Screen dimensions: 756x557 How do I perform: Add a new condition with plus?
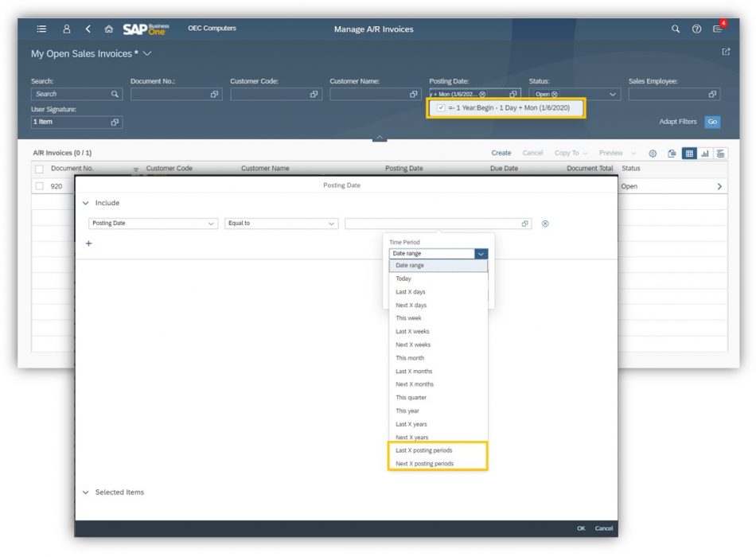coord(88,243)
